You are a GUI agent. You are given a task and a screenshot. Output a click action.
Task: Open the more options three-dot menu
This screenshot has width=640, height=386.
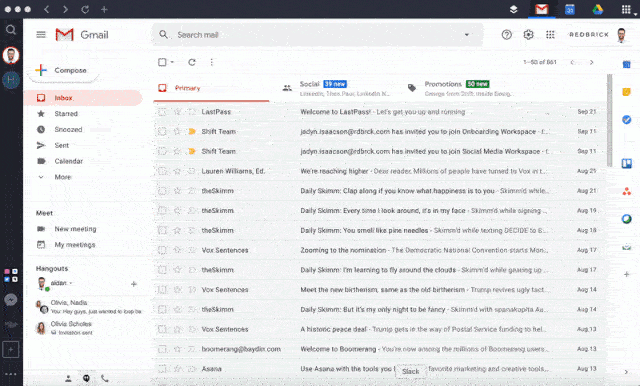coord(211,62)
